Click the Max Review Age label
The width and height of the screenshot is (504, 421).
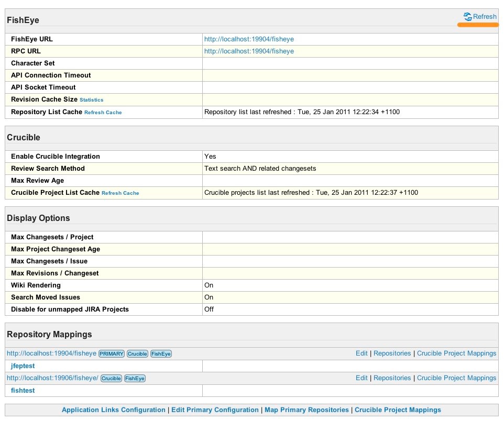coord(37,181)
